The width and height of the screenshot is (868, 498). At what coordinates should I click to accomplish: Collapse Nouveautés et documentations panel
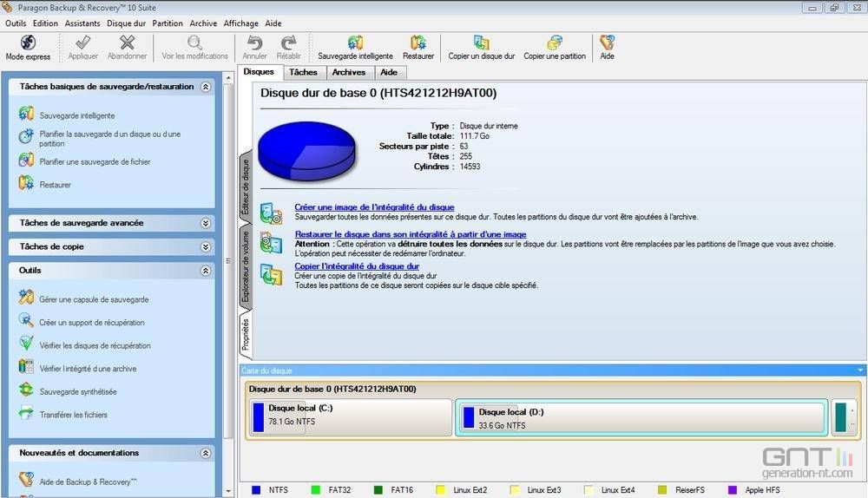point(206,453)
